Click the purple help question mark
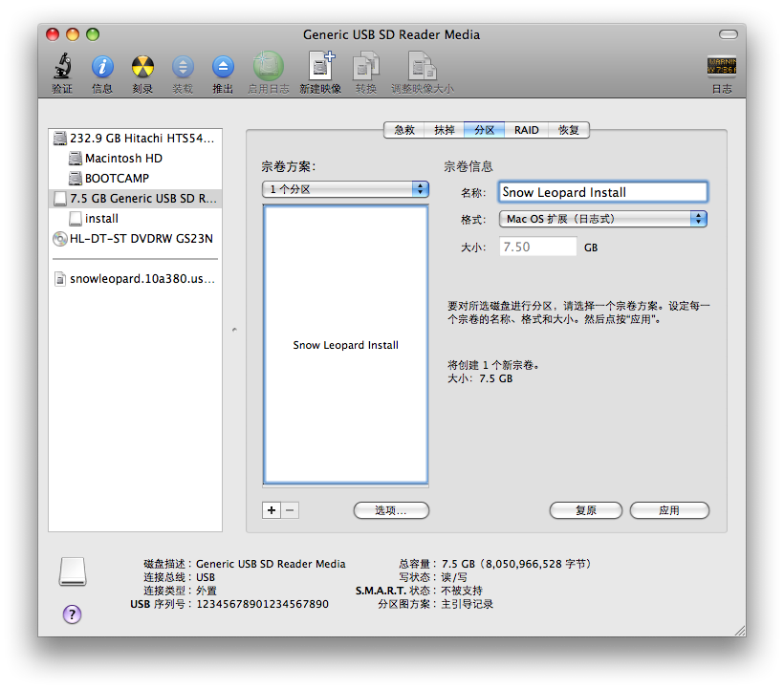Screen dimensions: 784x689 point(72,614)
